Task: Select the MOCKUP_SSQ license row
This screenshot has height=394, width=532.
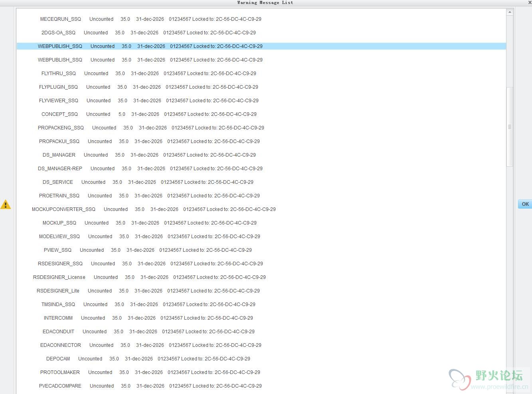Action: pyautogui.click(x=261, y=223)
